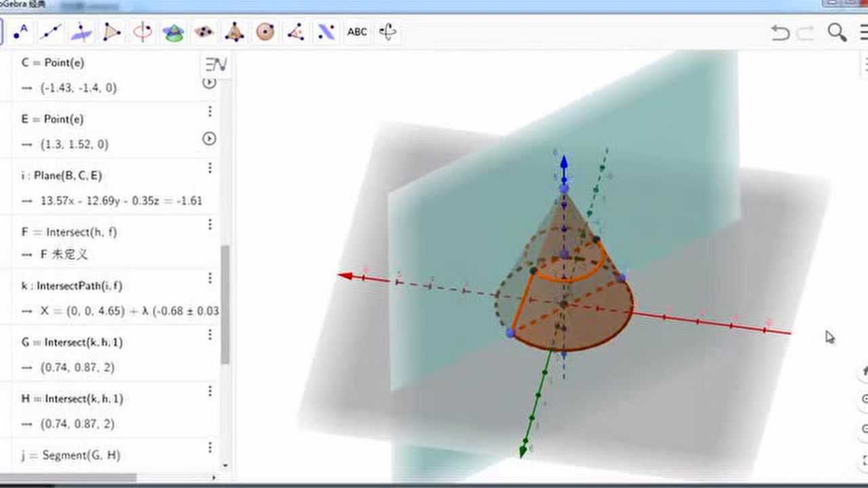Select the Angle tool

[x=296, y=31]
